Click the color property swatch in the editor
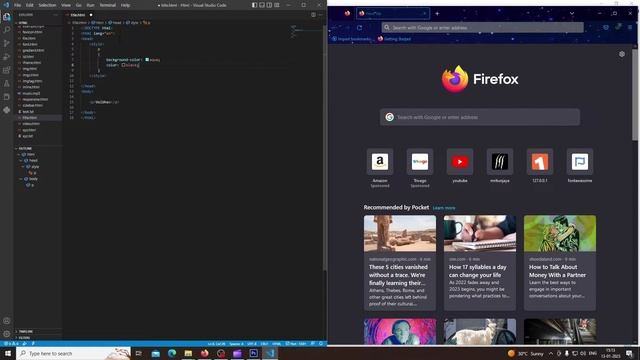Image resolution: width=640 pixels, height=360 pixels. pyautogui.click(x=123, y=65)
